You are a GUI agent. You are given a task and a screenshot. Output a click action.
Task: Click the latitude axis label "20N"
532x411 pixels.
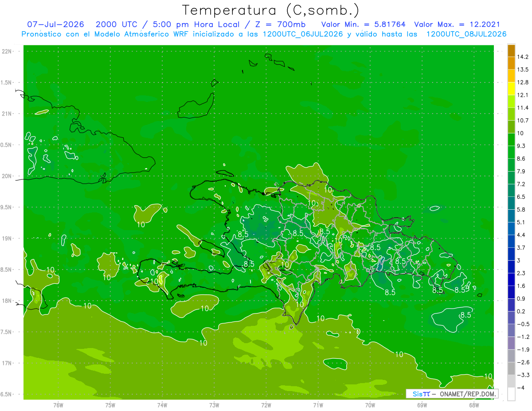pyautogui.click(x=7, y=176)
